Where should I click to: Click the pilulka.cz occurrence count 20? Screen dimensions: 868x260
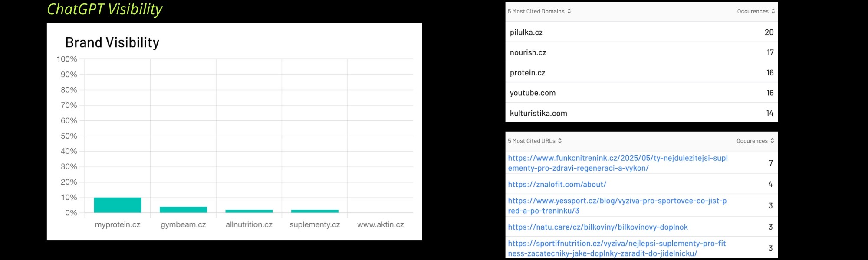pos(769,32)
